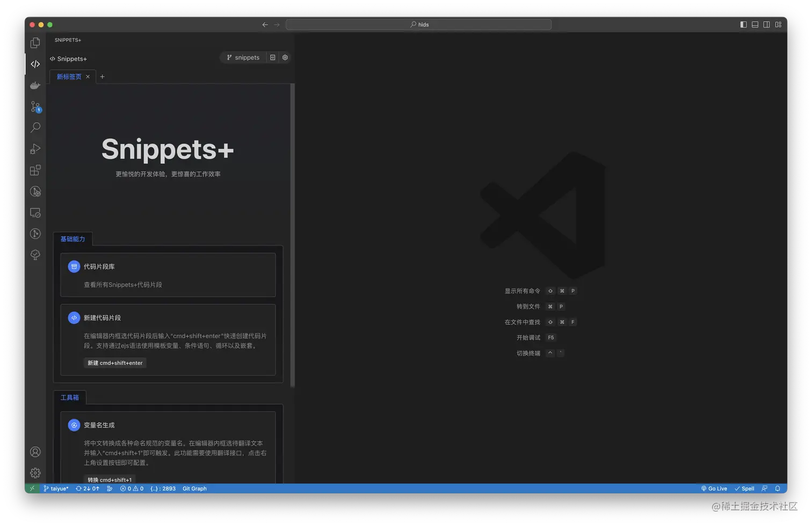Open the Git Graph circular icon in activity bar

click(x=35, y=234)
